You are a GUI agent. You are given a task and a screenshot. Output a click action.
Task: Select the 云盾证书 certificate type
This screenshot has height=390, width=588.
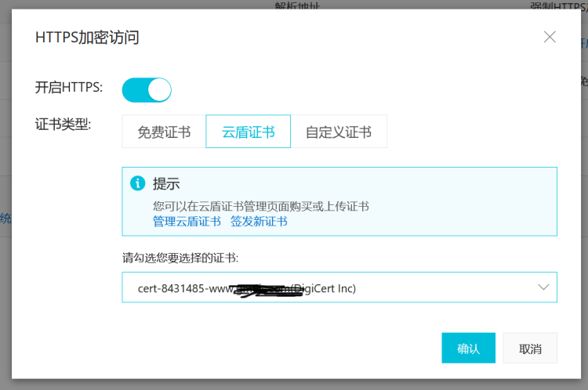[249, 132]
